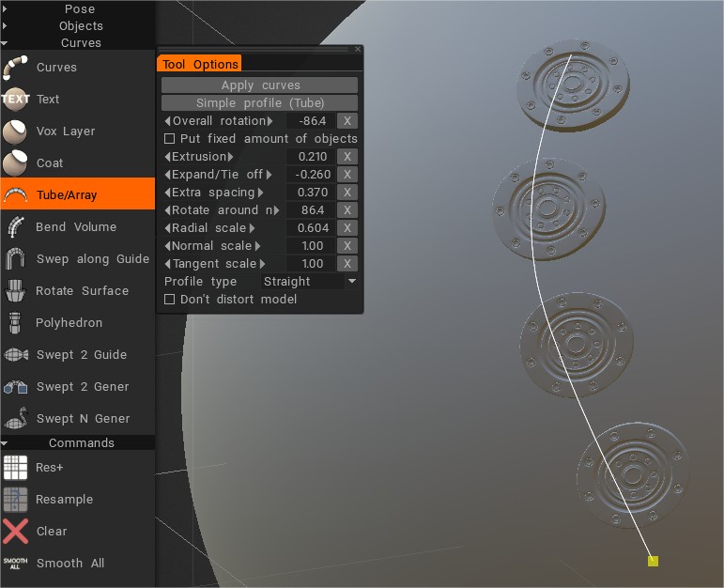Viewport: 724px width, 588px height.
Task: Run the Clear command red X
Action: [x=15, y=532]
